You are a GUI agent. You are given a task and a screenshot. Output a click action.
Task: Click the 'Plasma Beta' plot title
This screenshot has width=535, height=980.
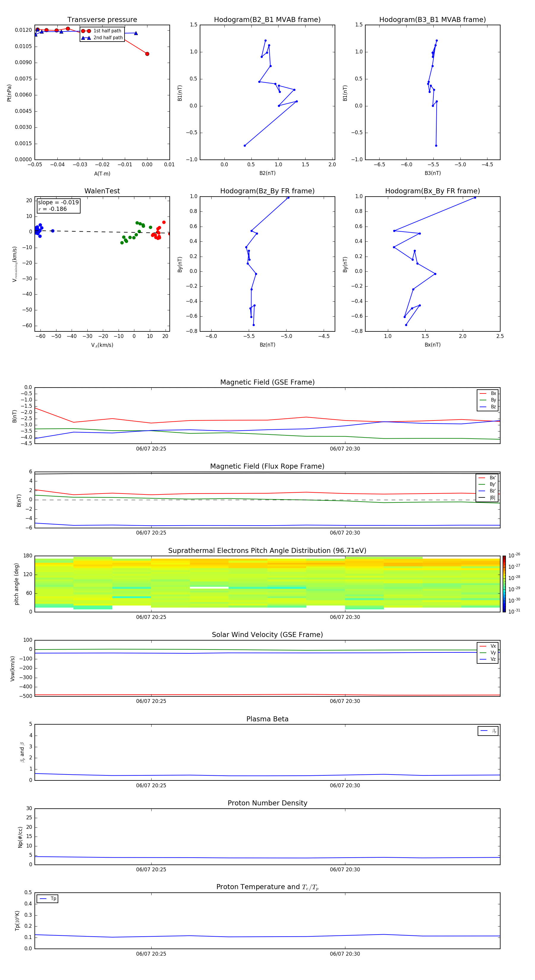pyautogui.click(x=267, y=719)
